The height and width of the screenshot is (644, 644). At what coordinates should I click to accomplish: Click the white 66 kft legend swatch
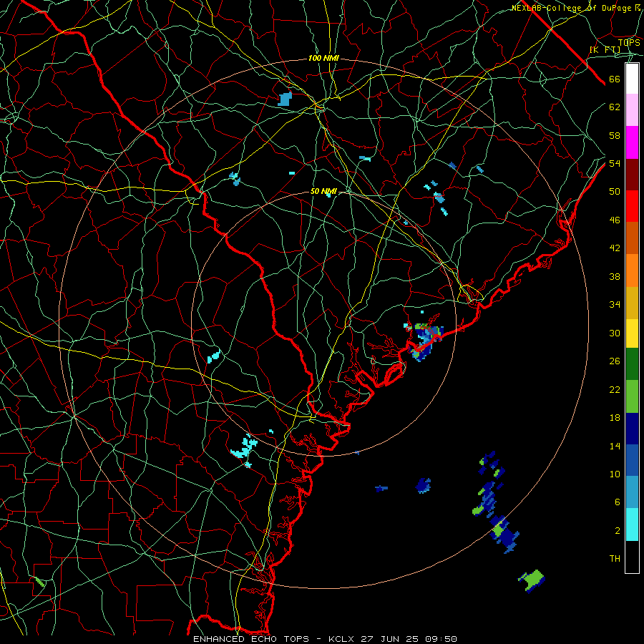point(632,79)
